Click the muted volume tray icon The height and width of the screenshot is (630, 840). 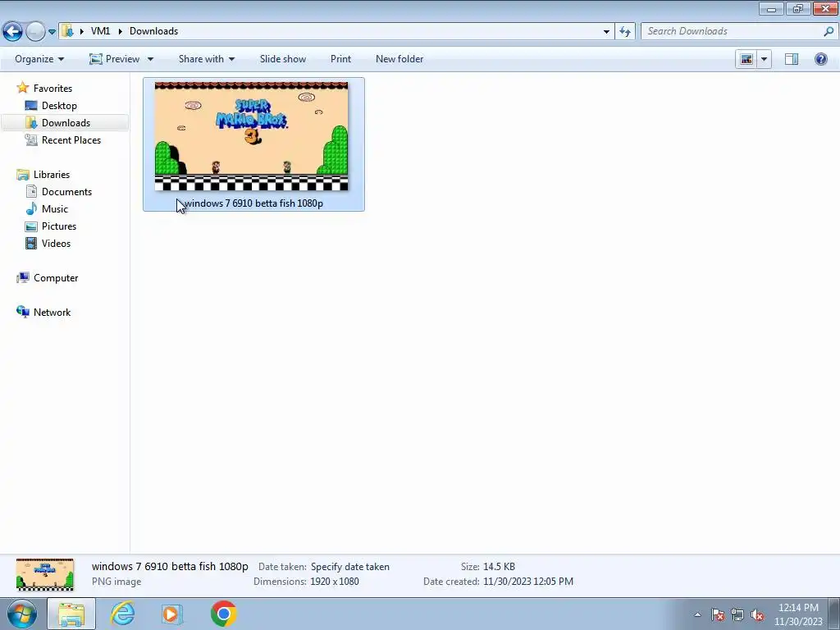[757, 614]
